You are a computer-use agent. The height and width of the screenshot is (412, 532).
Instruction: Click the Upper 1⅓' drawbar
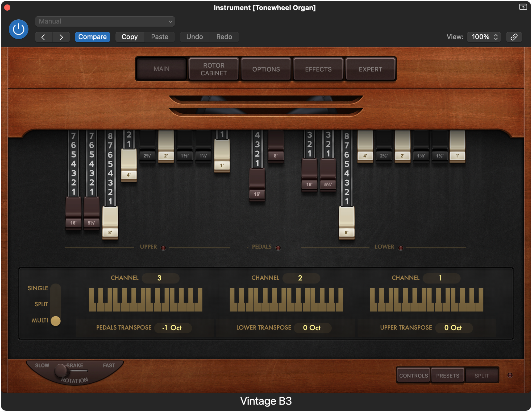tap(203, 146)
